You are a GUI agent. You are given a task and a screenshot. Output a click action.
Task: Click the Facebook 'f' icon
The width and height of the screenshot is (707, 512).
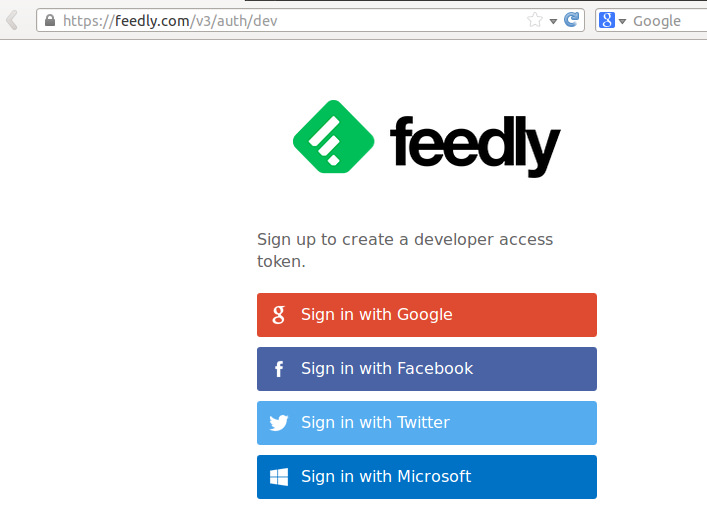coord(279,369)
